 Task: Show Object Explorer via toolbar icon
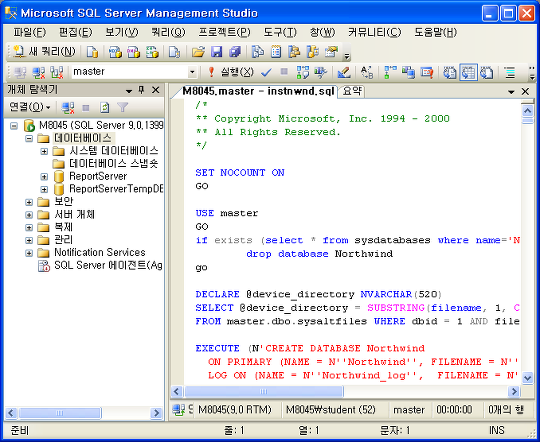[294, 52]
